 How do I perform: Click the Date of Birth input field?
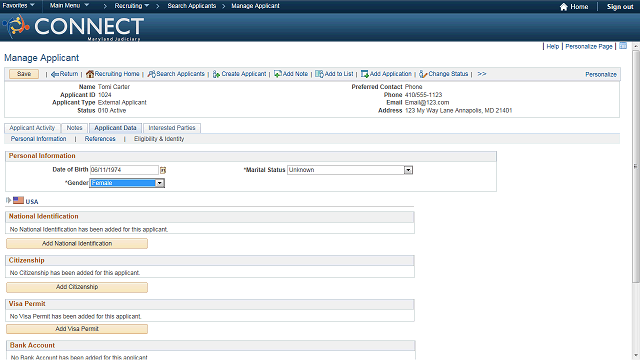(x=124, y=170)
